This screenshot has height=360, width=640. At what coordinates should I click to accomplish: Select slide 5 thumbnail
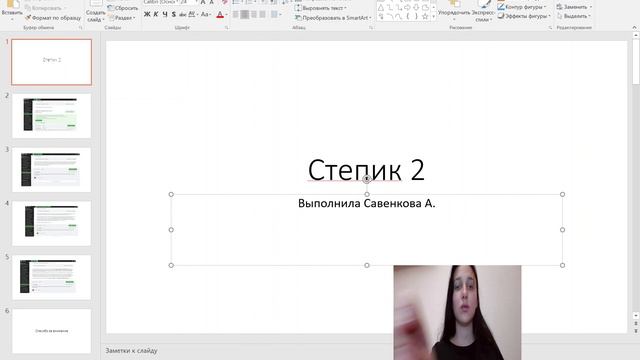tap(51, 278)
